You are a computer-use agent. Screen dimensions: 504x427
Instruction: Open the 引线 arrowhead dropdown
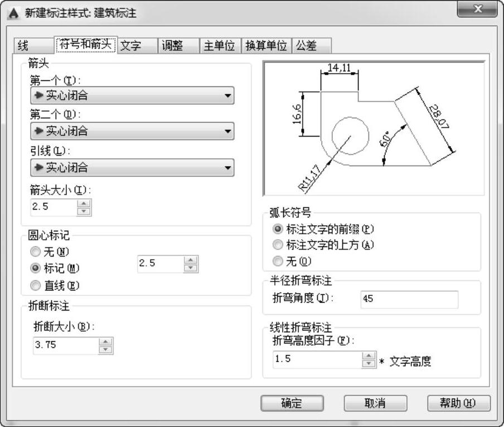[132, 167]
